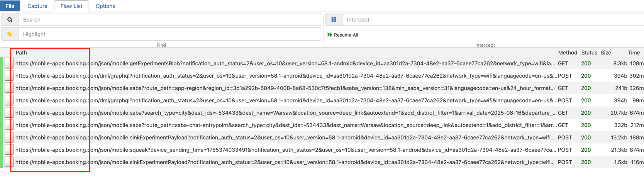Click the 1.5kb size value
Image resolution: width=644 pixels, height=180 pixels.
click(x=620, y=162)
